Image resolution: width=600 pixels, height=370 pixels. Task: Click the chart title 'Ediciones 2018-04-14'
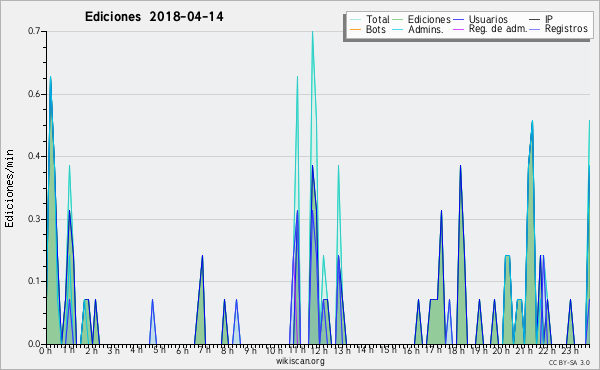pos(154,17)
